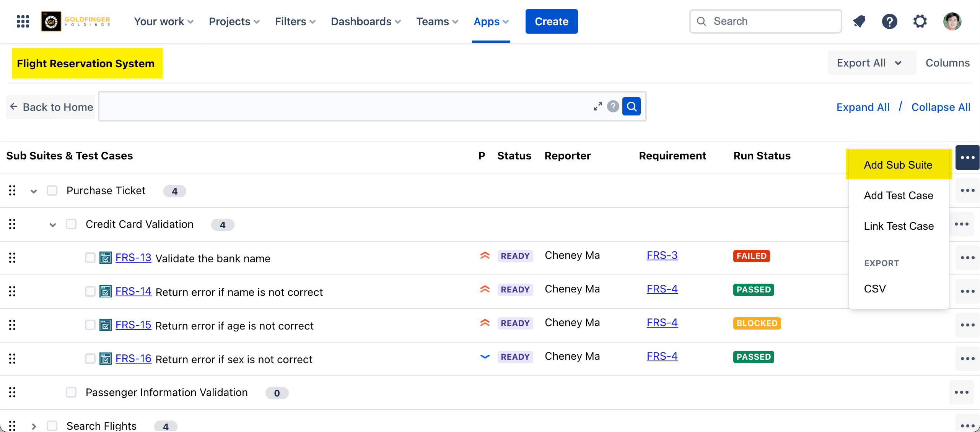Viewport: 980px width, 432px height.
Task: Tick the checkbox for FRS-13 test case
Action: 90,258
